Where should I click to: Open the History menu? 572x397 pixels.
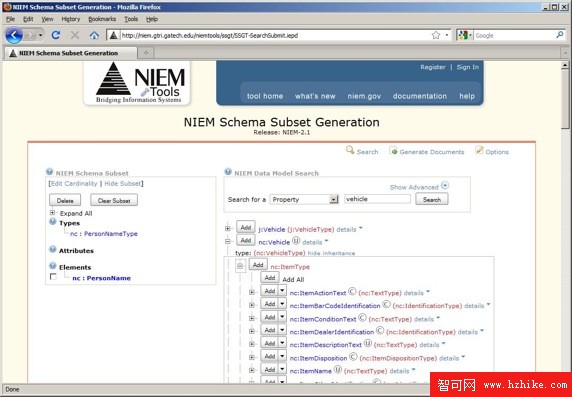[x=70, y=19]
